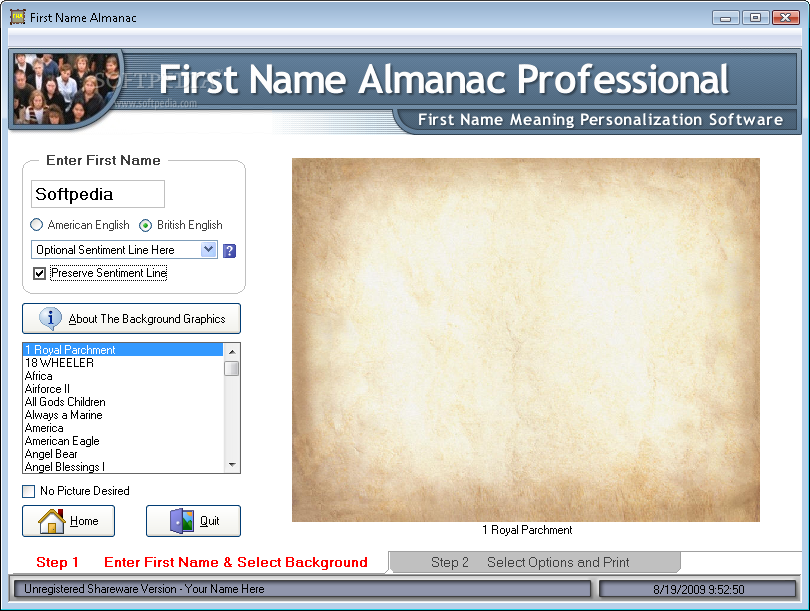Click the Optional Sentiment Line Here text
Screen dimensions: 810x611
(105, 250)
